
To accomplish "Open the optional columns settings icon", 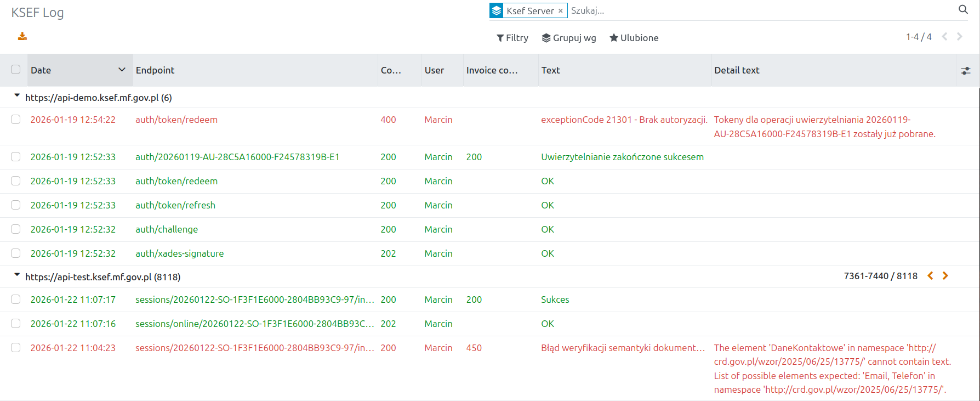I will pyautogui.click(x=965, y=71).
